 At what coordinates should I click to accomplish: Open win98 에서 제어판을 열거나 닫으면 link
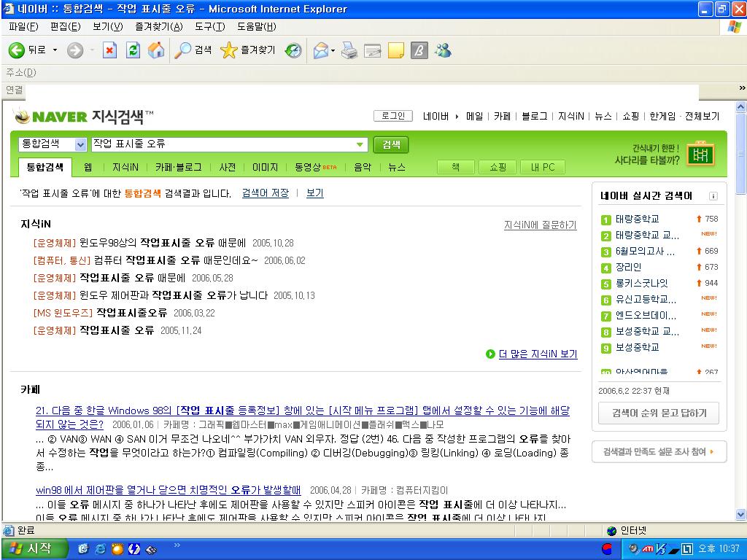pos(169,490)
